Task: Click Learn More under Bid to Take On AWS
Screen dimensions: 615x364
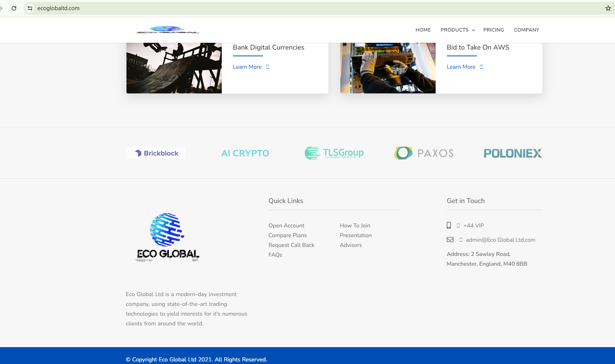Action: coord(461,67)
